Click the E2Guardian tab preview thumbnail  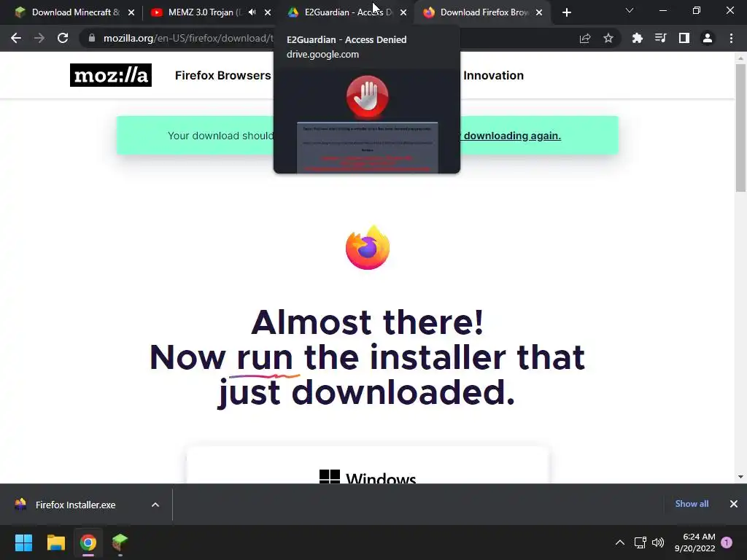[367, 122]
